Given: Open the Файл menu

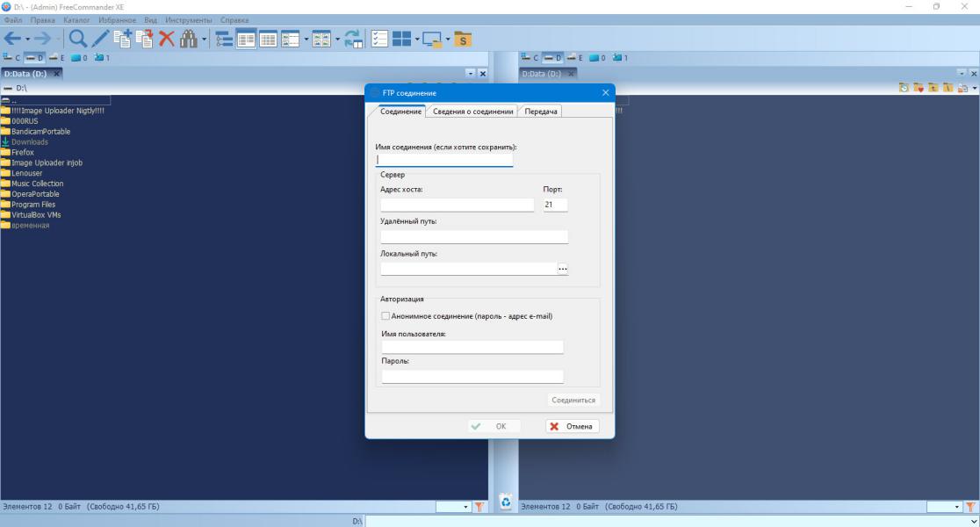Looking at the screenshot, I should (x=13, y=20).
